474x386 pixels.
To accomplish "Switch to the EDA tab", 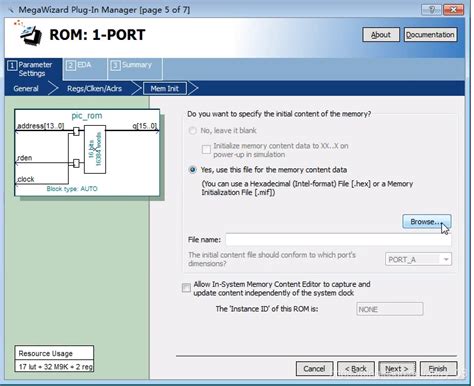I will (x=85, y=69).
